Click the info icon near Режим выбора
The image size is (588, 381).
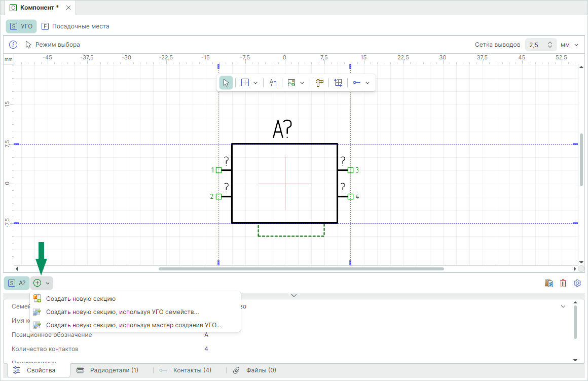pos(14,45)
